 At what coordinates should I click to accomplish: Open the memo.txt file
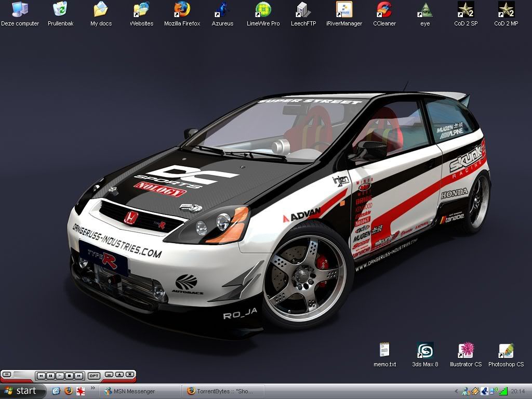(x=384, y=351)
